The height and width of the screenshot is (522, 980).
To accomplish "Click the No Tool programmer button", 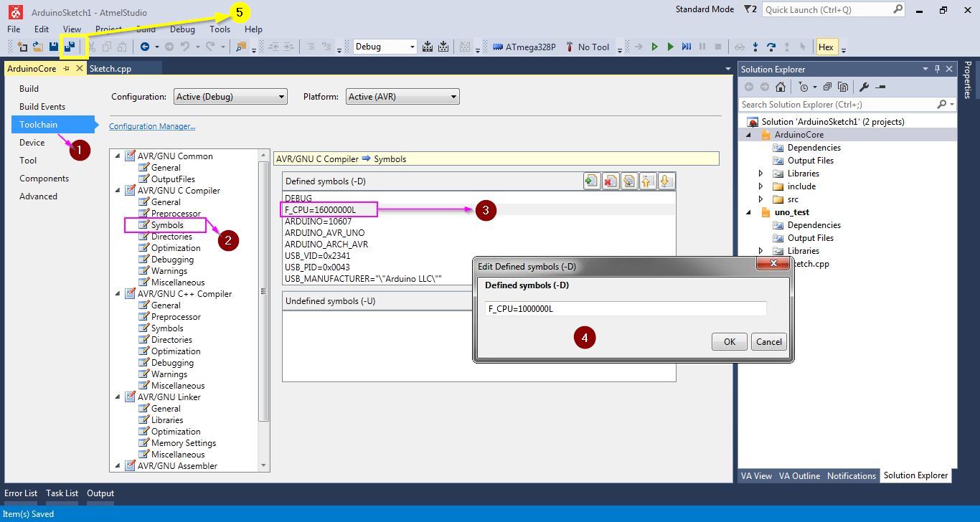I will coord(587,47).
